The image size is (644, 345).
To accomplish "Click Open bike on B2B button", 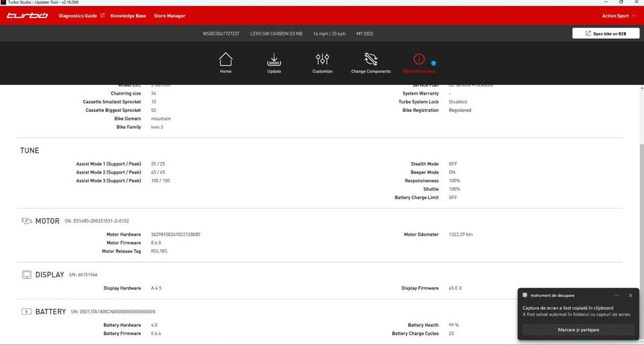I will [x=606, y=33].
